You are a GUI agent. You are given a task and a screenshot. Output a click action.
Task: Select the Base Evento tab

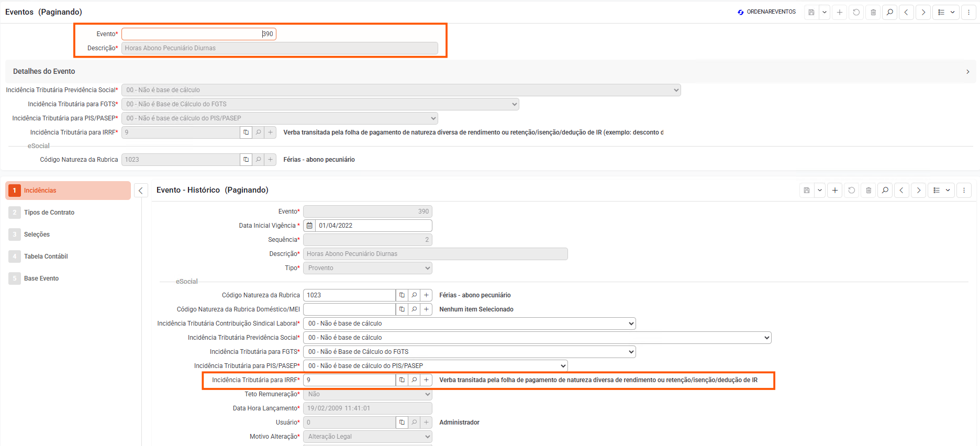point(41,278)
